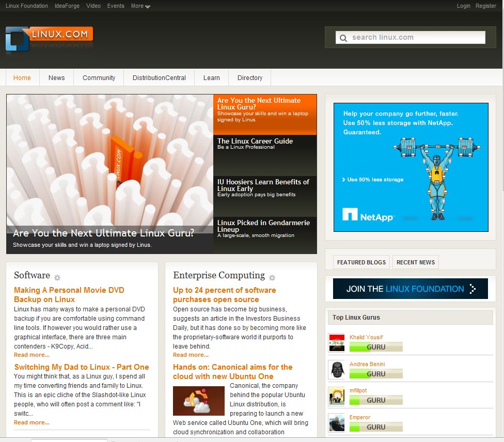Screen dimensions: 504x442
Task: Switch to the Learn tab
Action: 212,78
